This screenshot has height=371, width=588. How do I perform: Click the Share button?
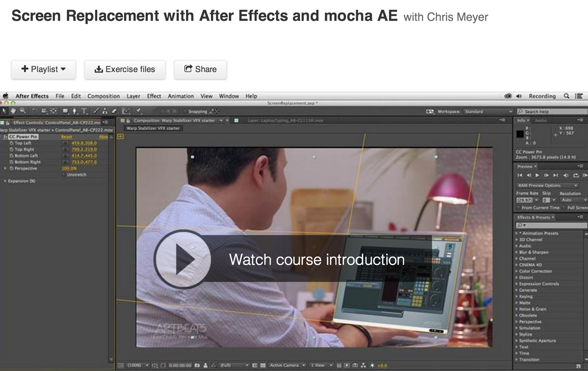(x=200, y=69)
